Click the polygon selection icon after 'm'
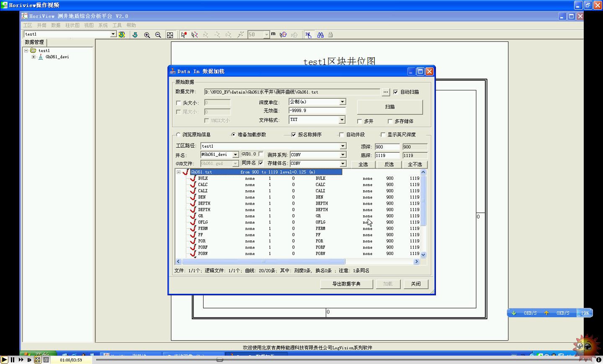Screen dimensions: 603x364 (283, 35)
